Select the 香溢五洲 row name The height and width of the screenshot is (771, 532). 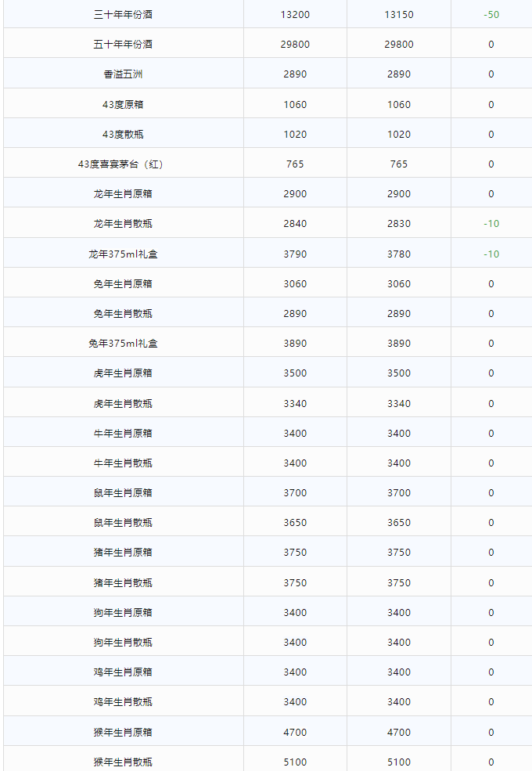(123, 74)
